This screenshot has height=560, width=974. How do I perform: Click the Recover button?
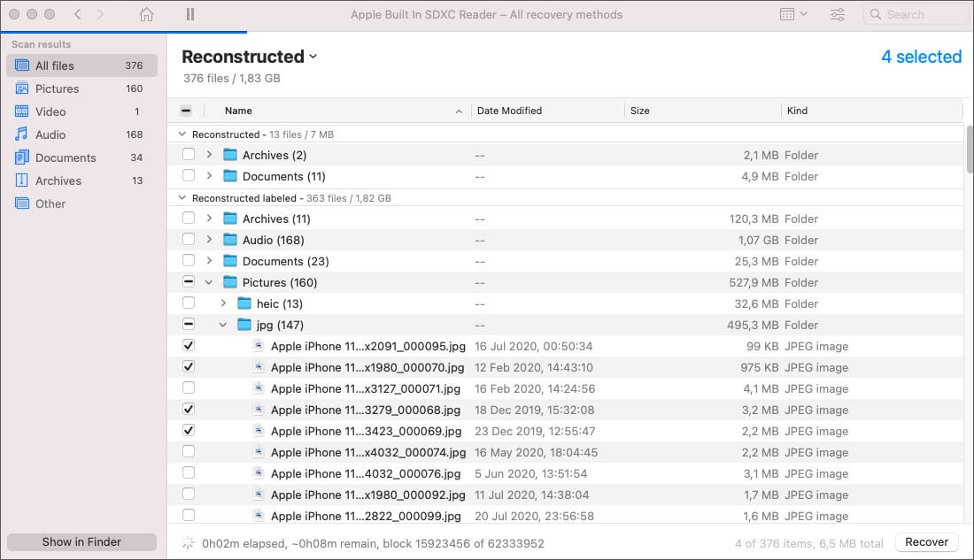coord(927,542)
